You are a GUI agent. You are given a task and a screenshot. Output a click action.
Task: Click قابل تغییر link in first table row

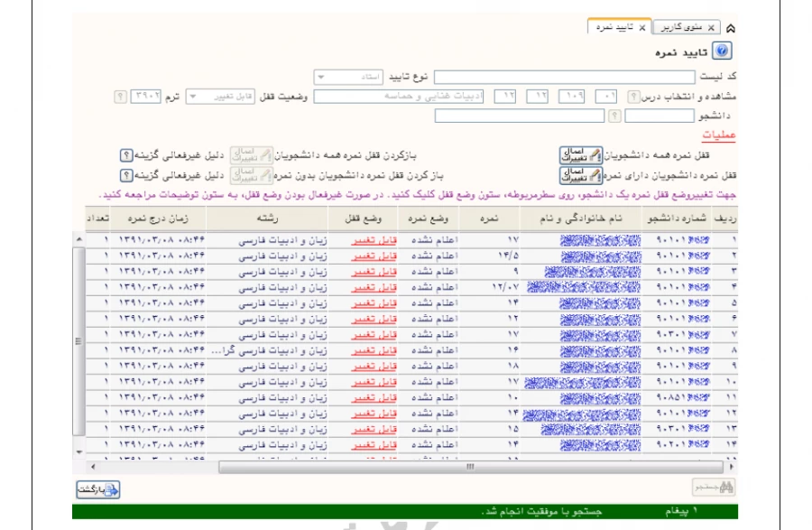[x=370, y=240]
